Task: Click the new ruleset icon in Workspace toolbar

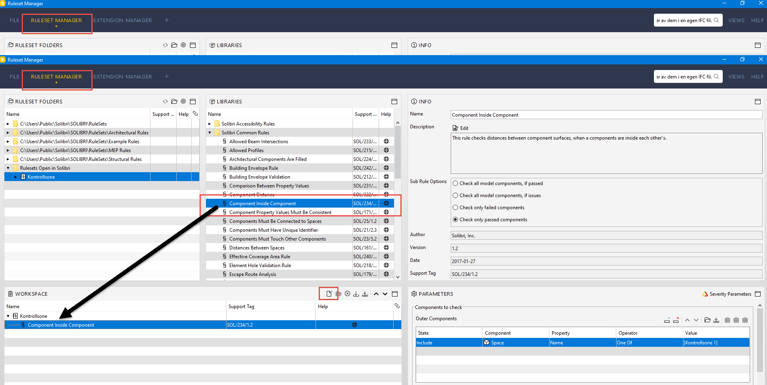Action: [x=329, y=294]
